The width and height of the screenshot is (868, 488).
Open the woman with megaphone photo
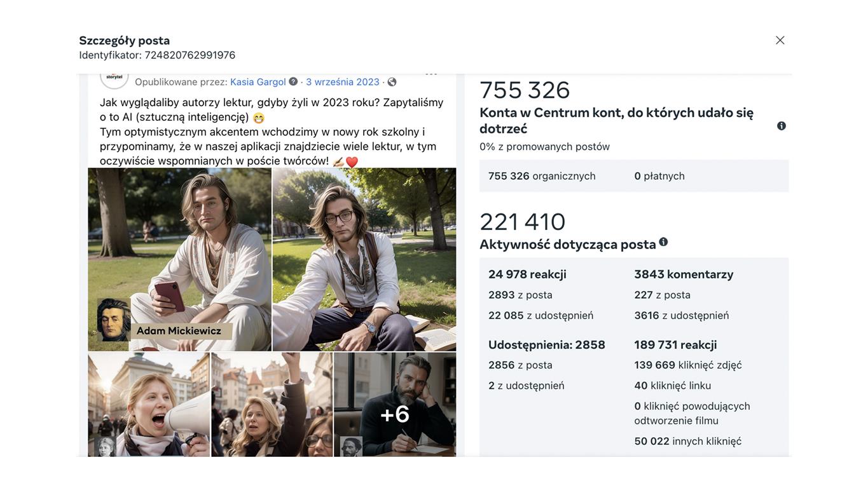tap(149, 405)
